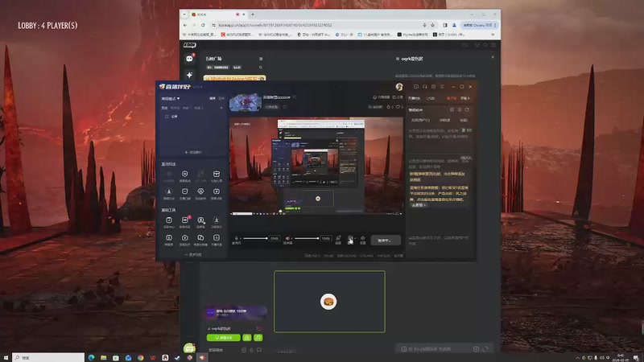
Task: Click the microphone icon beside the mic volume slider
Action: point(236,238)
